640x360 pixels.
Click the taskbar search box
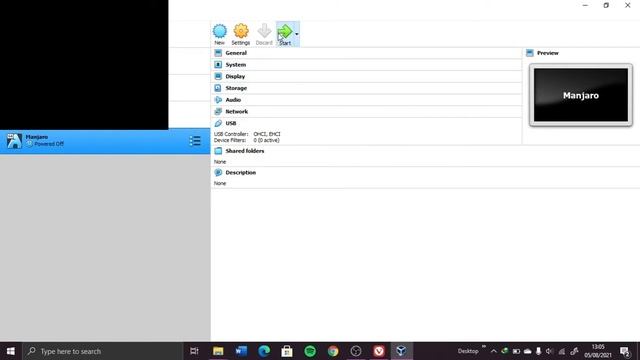coord(102,351)
